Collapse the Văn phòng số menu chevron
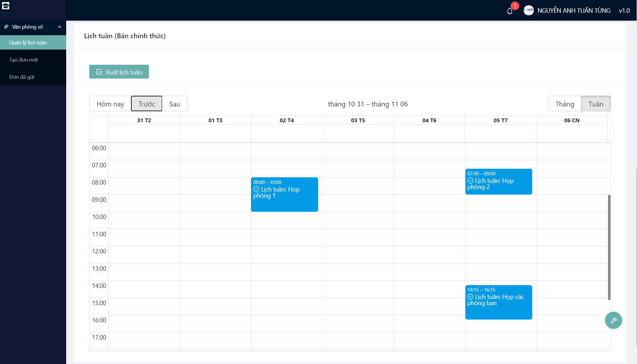The width and height of the screenshot is (637, 364). [60, 27]
